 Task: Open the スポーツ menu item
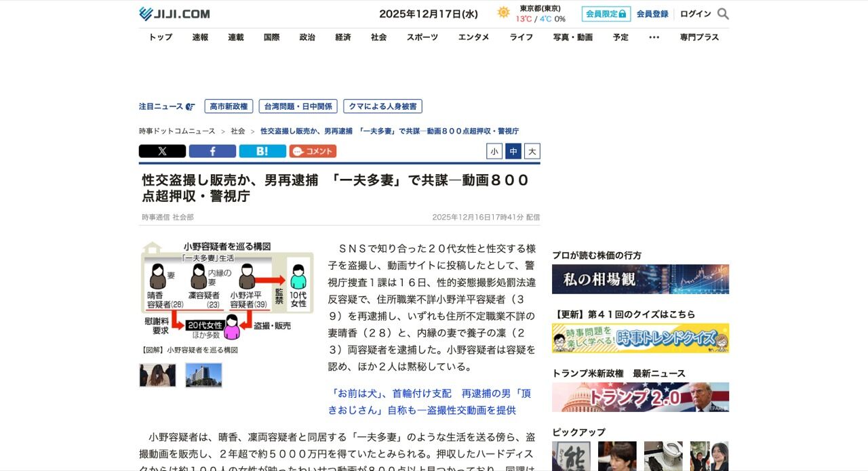pos(422,37)
